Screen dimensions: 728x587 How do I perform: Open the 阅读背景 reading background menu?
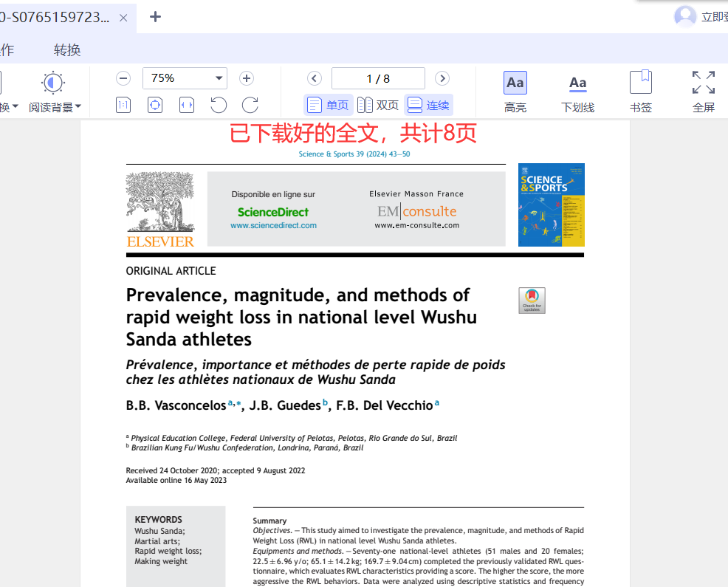click(54, 92)
